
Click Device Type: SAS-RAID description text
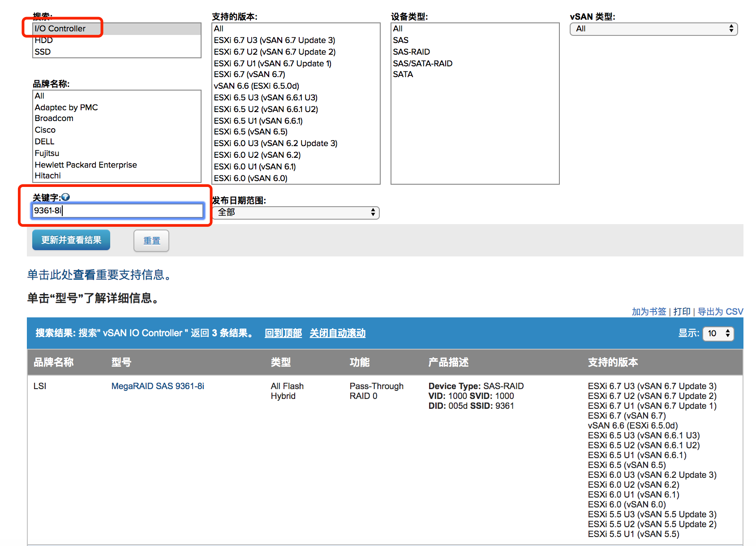(x=476, y=386)
